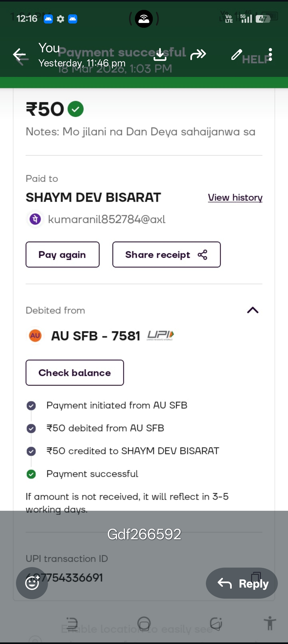Open the three-dot overflow menu
Viewport: 288px width, 644px height.
point(270,54)
